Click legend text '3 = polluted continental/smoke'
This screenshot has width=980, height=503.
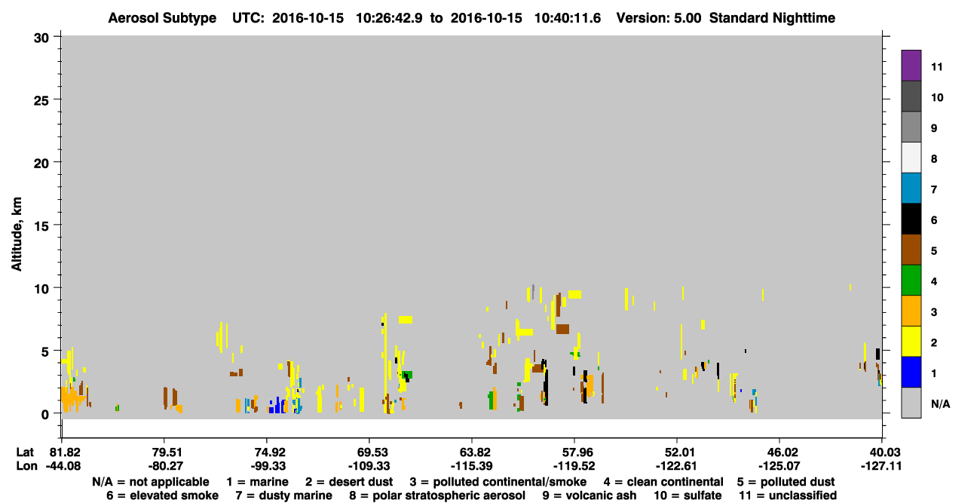pyautogui.click(x=498, y=482)
